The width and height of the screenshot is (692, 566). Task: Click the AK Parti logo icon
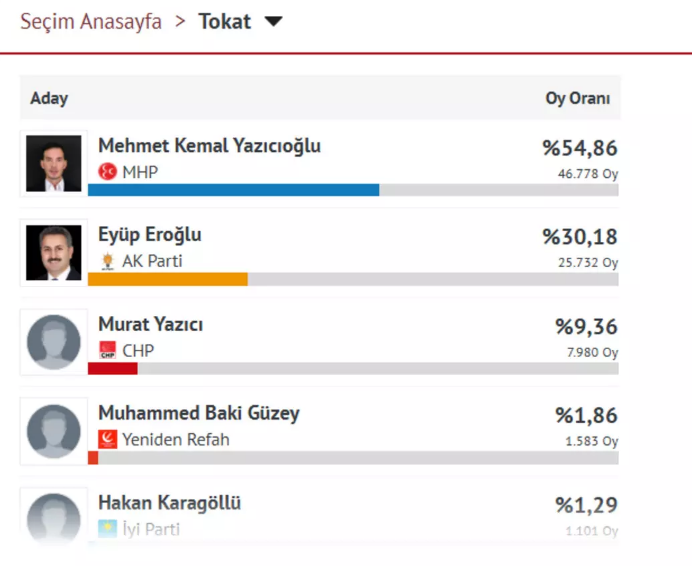107,261
